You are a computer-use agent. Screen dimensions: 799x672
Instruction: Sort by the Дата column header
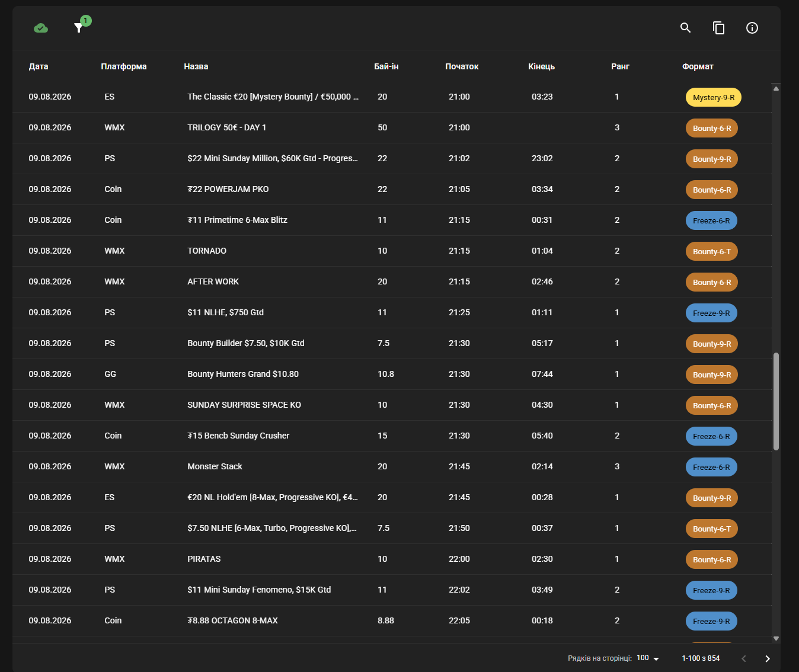pos(39,66)
